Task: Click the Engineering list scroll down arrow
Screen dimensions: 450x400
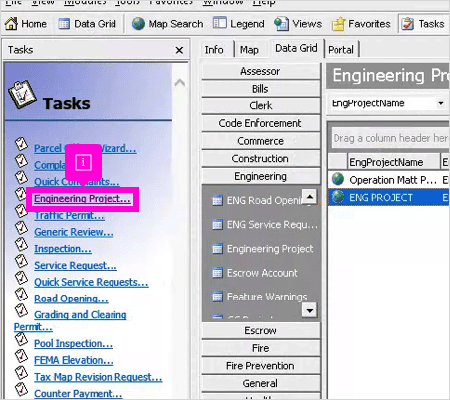Action: pyautogui.click(x=310, y=310)
